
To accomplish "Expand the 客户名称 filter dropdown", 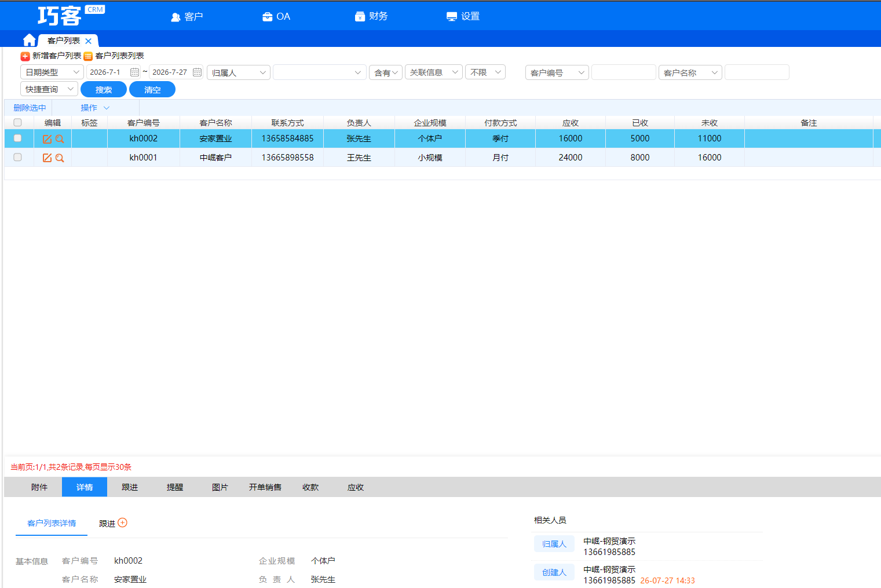I will tap(690, 72).
